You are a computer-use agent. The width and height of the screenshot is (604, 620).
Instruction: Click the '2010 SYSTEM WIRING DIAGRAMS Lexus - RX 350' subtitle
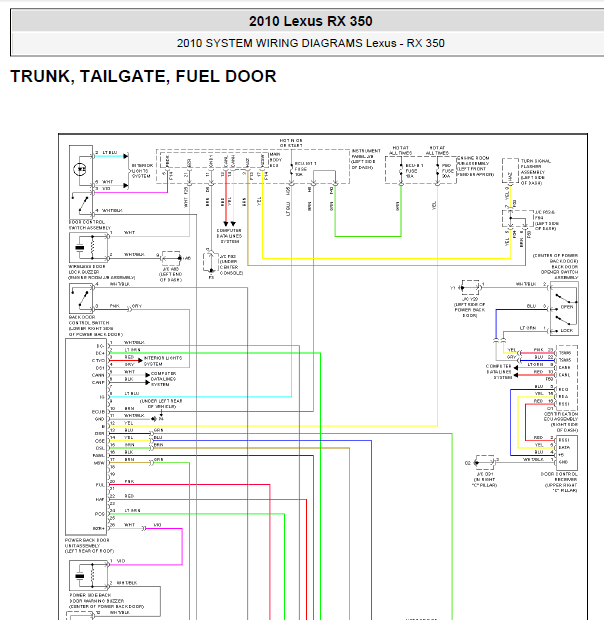pyautogui.click(x=310, y=43)
